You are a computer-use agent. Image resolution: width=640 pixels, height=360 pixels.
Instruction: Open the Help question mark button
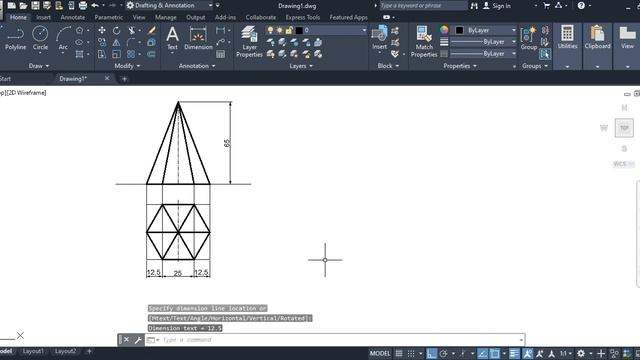point(581,6)
